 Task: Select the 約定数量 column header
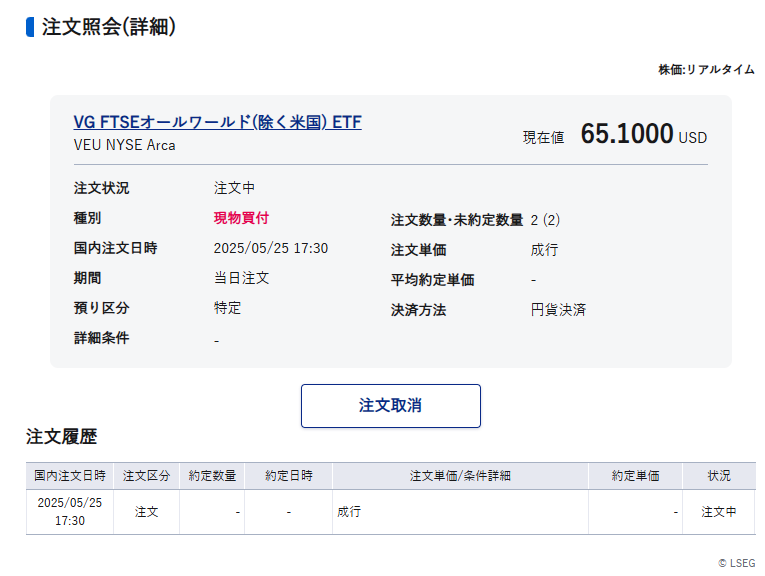tap(212, 476)
